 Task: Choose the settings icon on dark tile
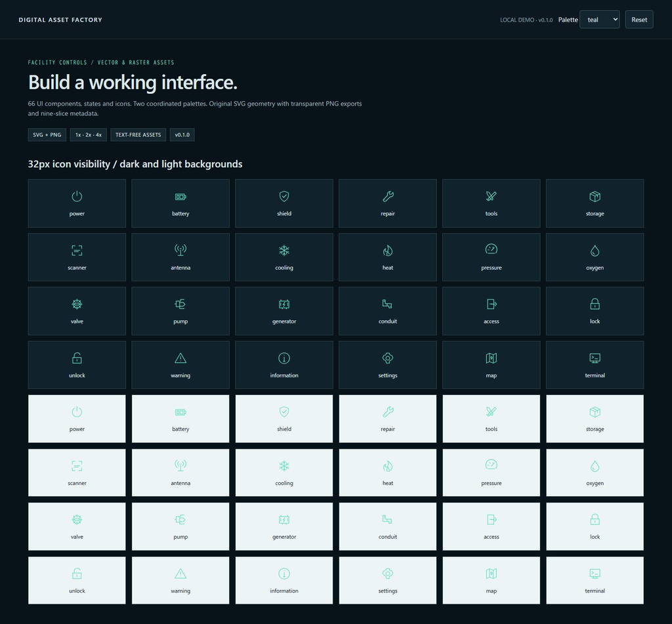point(388,358)
